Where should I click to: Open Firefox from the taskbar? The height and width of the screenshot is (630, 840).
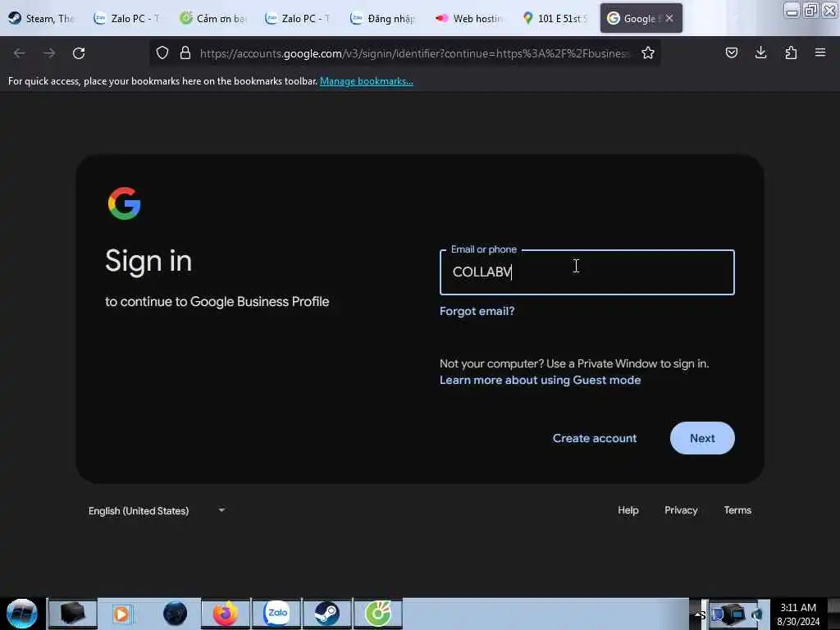click(226, 614)
